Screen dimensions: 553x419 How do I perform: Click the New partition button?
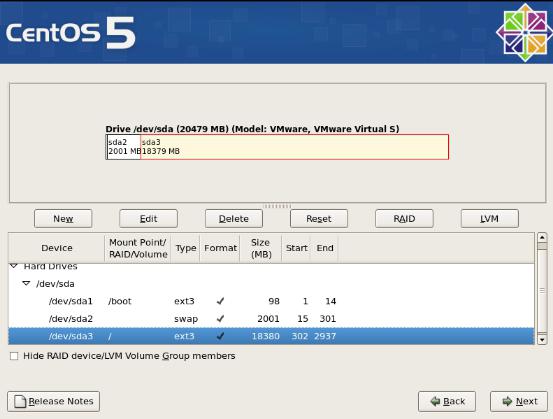click(63, 219)
